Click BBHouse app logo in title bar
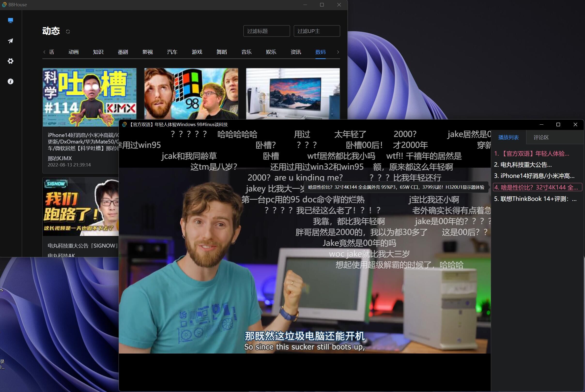The width and height of the screenshot is (585, 392). 4,5
